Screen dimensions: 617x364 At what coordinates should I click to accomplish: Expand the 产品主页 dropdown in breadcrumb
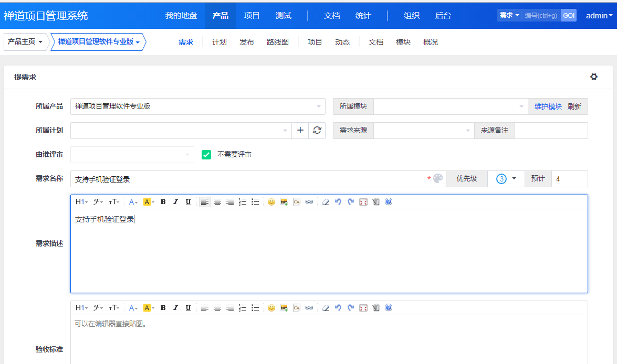(25, 42)
